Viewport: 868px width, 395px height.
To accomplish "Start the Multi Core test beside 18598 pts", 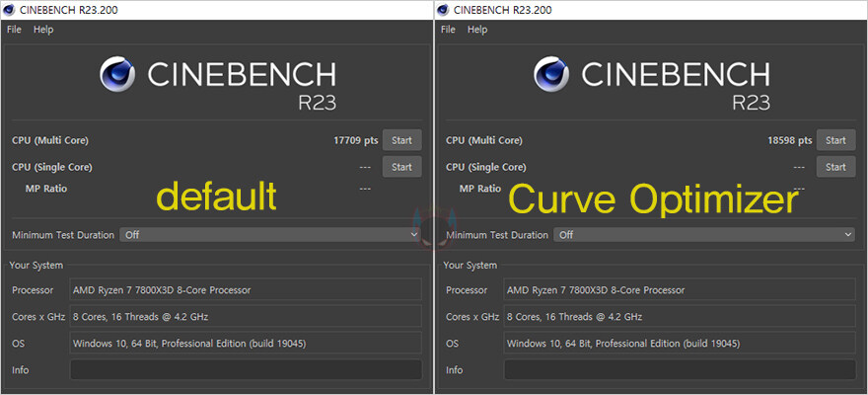I will (x=835, y=140).
